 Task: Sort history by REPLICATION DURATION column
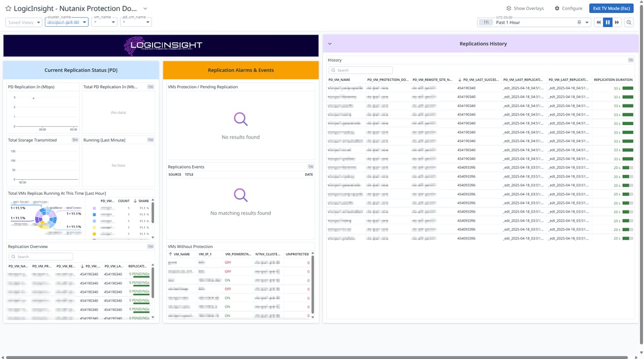click(x=613, y=80)
